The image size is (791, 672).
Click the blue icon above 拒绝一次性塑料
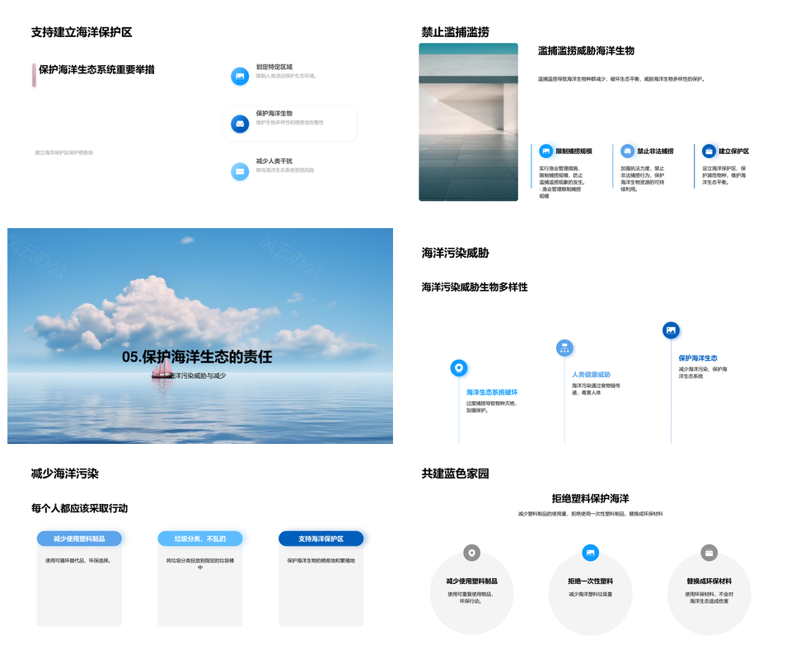[x=590, y=553]
